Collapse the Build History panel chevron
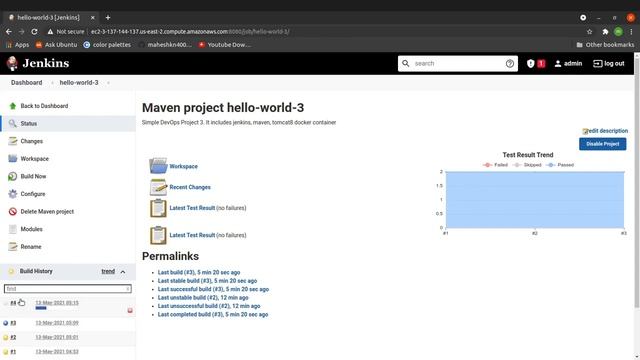 122,272
